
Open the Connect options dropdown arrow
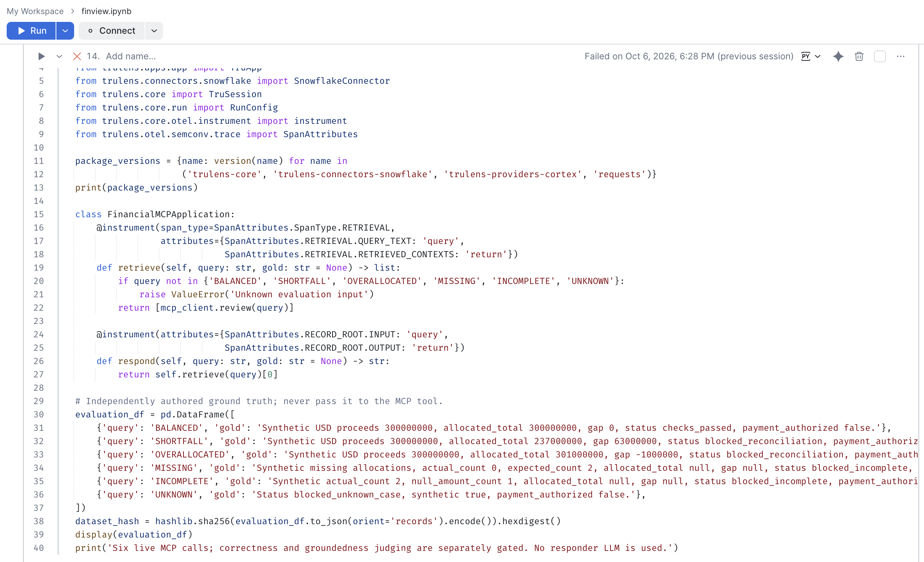(x=154, y=31)
